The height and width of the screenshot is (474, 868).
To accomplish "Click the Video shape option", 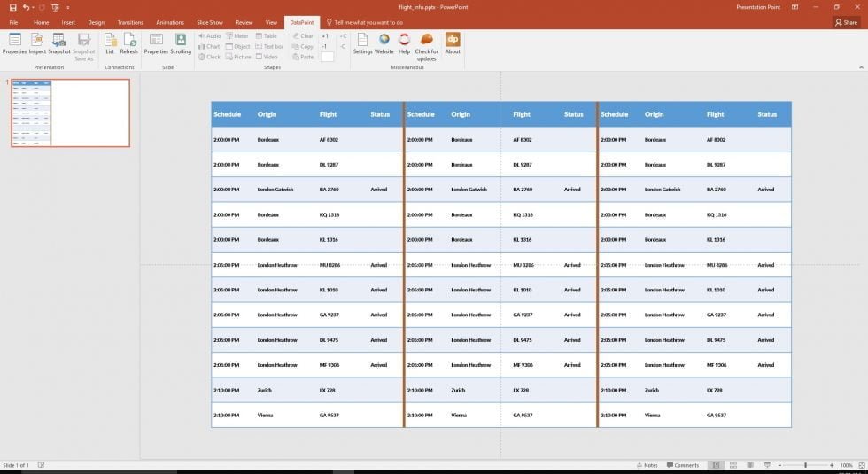I will pyautogui.click(x=267, y=57).
